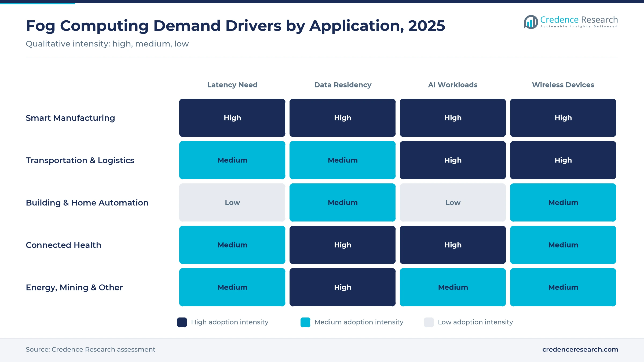The width and height of the screenshot is (644, 362).
Task: Click the chart title Fog Computing Demand Drivers
Action: [x=235, y=26]
